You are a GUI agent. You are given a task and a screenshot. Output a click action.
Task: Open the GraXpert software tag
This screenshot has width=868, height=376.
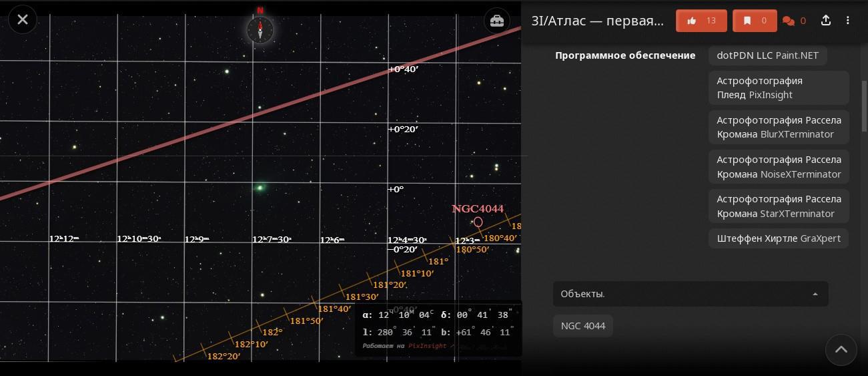779,238
